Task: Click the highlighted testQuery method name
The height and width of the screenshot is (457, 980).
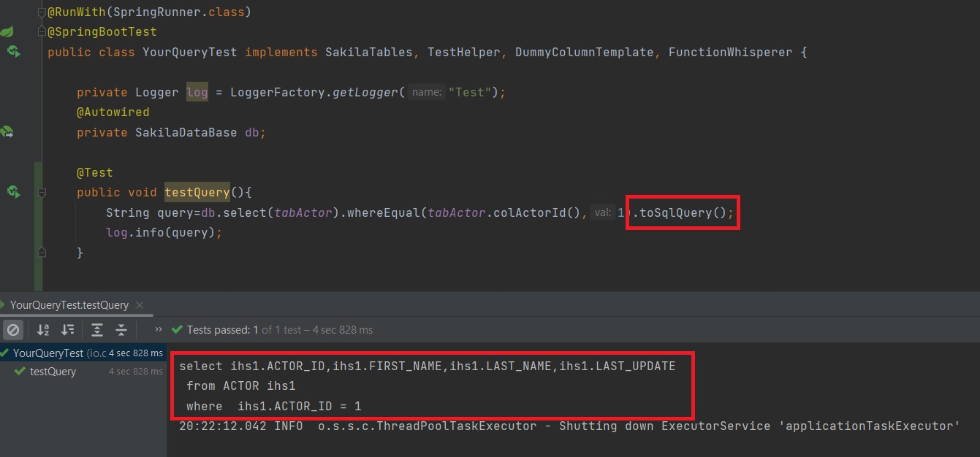Action: pyautogui.click(x=197, y=192)
